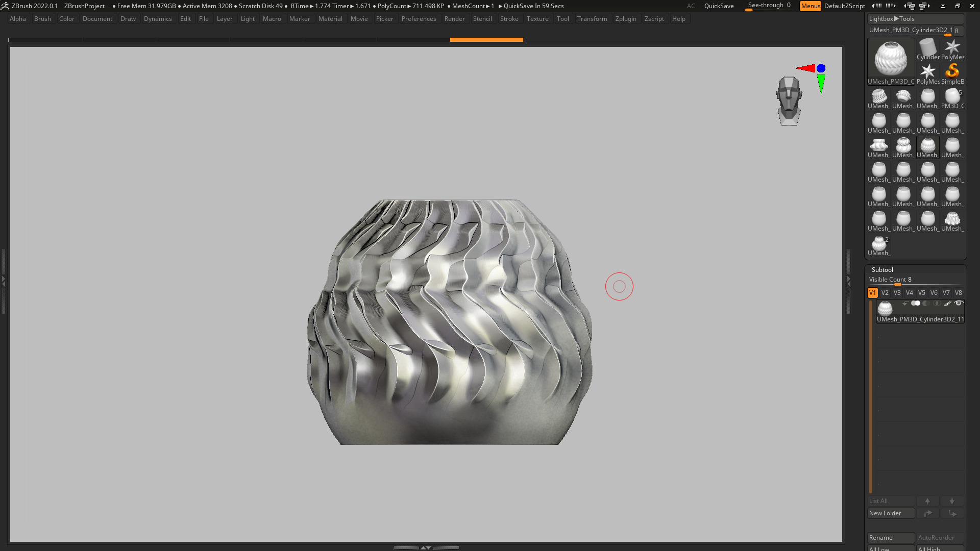Select visibility set V7

(946, 293)
